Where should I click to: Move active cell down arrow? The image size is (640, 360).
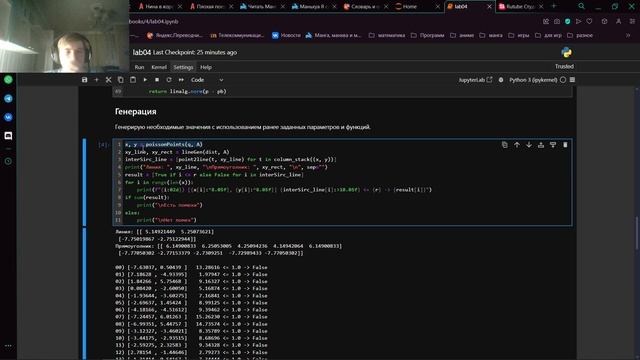coord(529,145)
